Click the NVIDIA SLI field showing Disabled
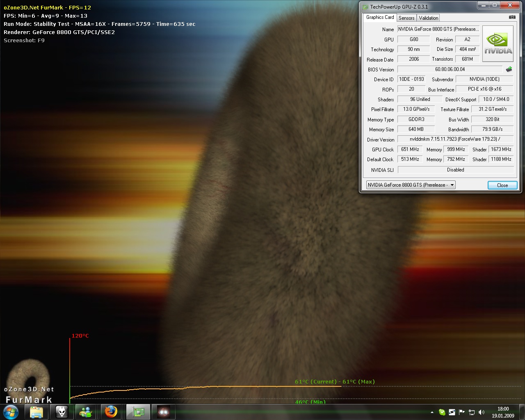525x420 pixels. (455, 170)
